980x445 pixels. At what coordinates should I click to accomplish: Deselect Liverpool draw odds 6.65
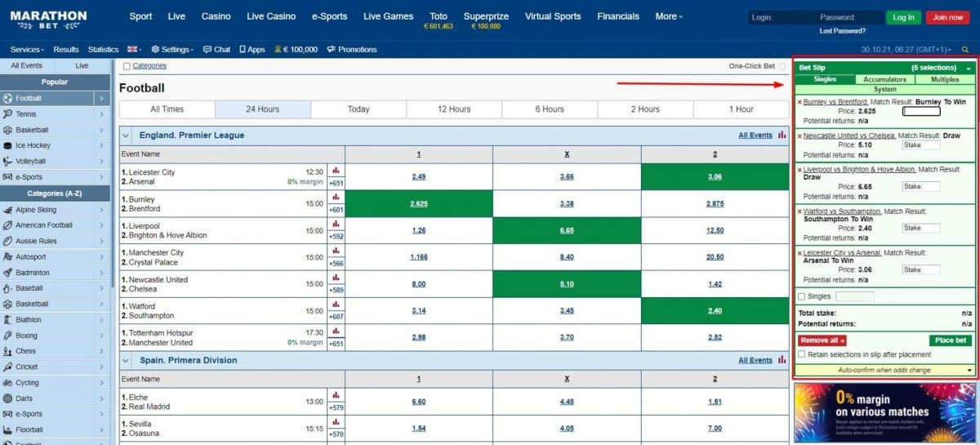[x=567, y=230]
